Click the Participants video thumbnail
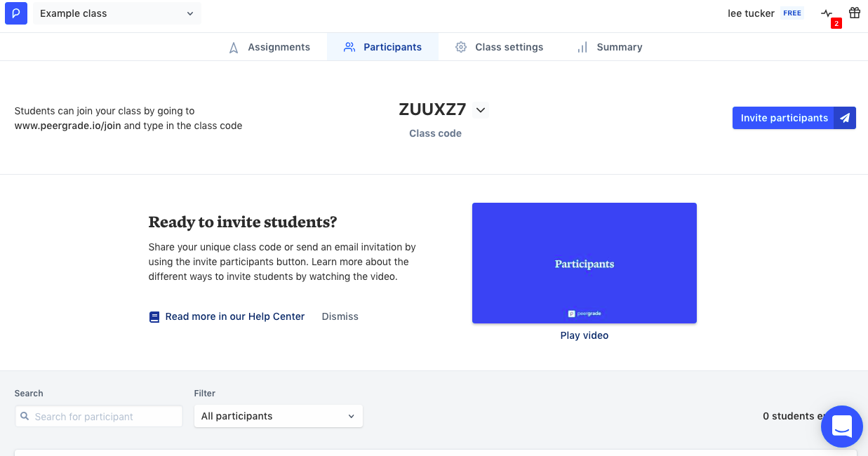The width and height of the screenshot is (868, 456). [584, 263]
